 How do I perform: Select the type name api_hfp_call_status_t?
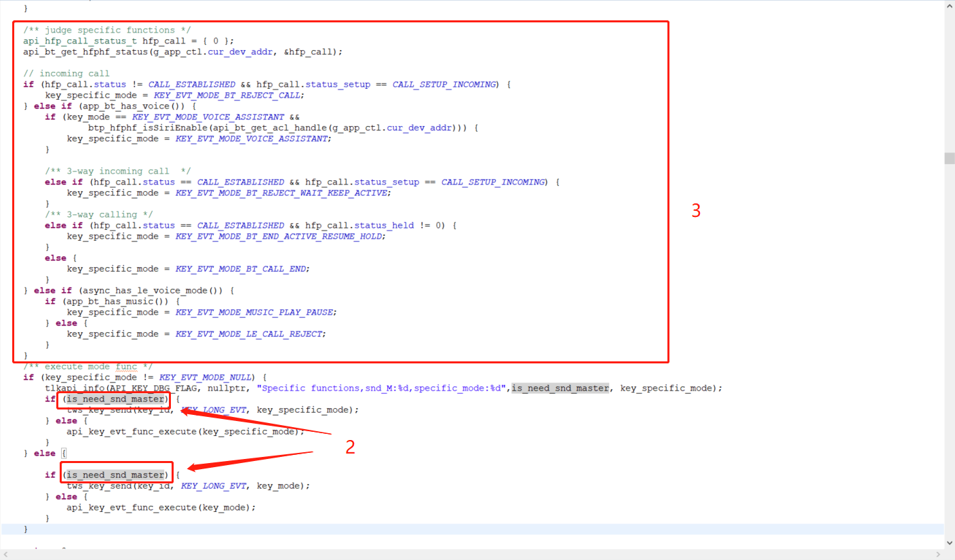(x=80, y=41)
